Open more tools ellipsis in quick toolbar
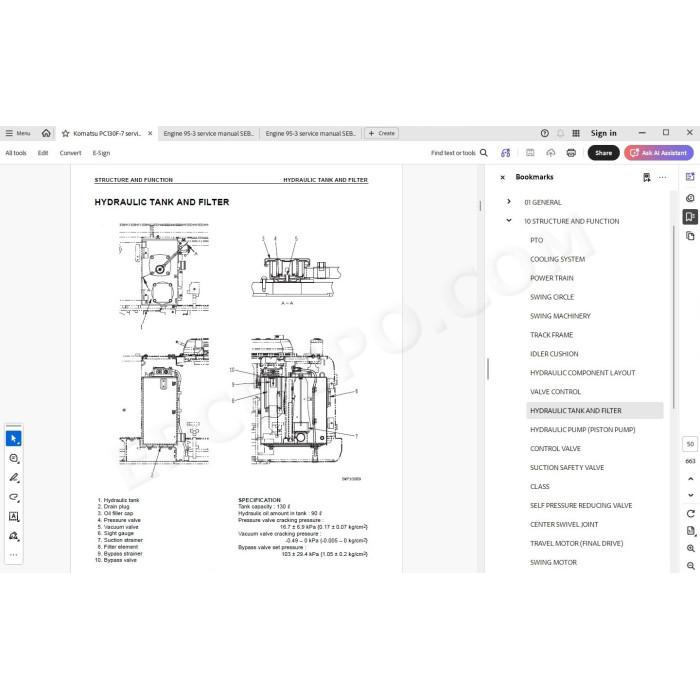This screenshot has height=700, width=700. point(14,555)
